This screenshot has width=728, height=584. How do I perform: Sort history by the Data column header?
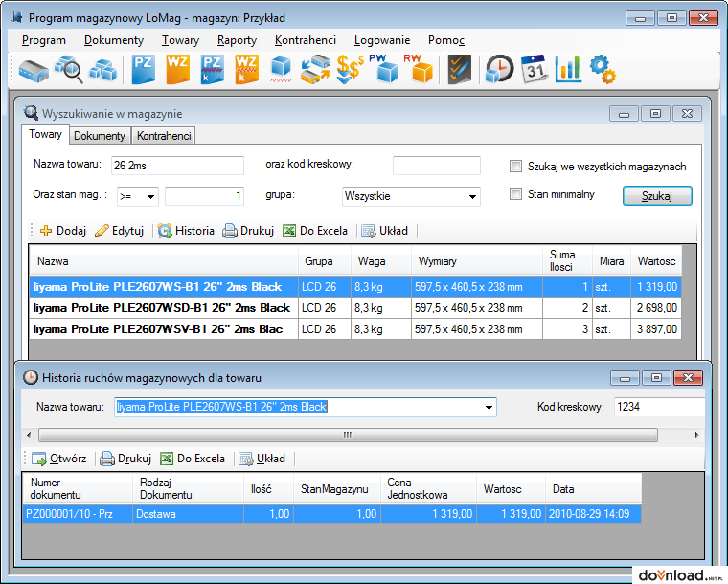pyautogui.click(x=593, y=488)
